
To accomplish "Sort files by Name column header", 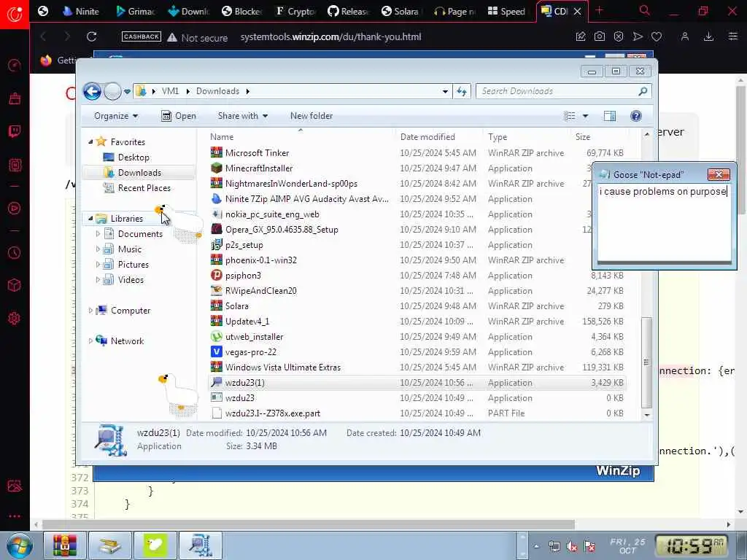I will pos(300,137).
